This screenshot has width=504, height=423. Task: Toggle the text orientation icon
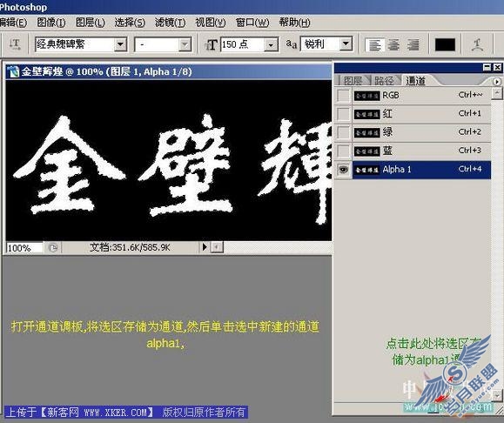point(15,44)
